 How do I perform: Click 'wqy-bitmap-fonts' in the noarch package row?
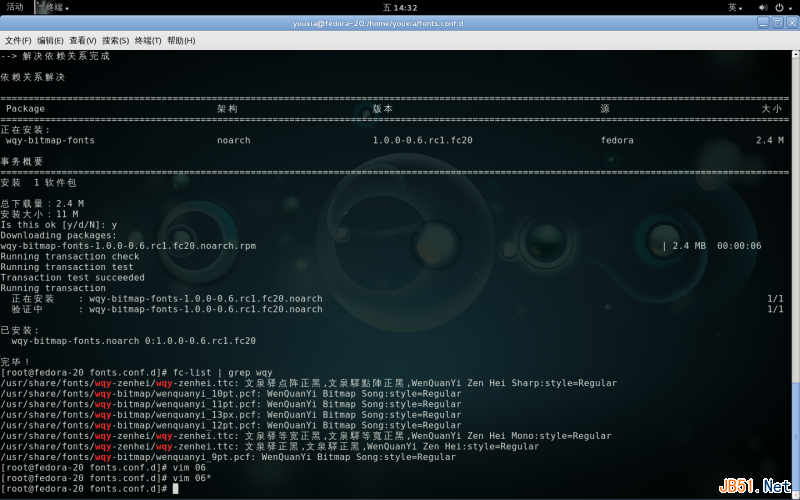(51, 140)
